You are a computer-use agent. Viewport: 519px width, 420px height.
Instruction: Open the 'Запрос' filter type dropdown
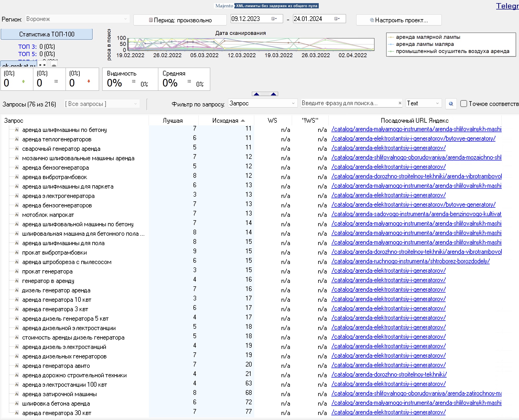[263, 103]
